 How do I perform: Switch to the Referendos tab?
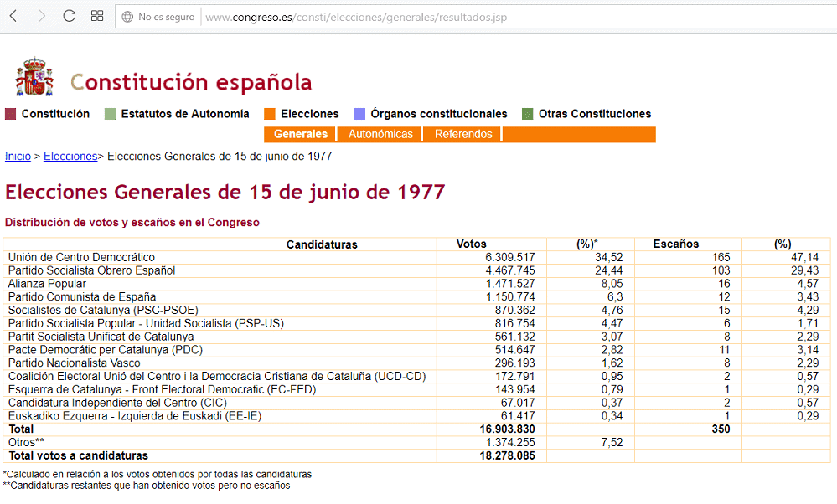463,135
